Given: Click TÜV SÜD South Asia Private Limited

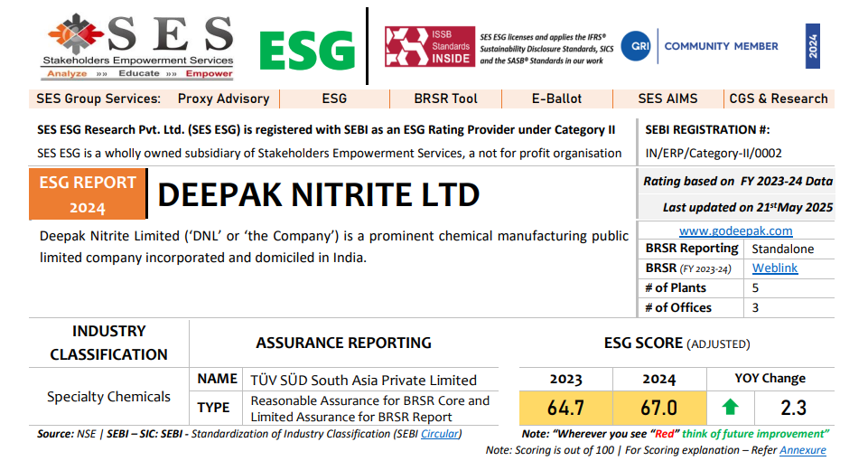Looking at the screenshot, I should pyautogui.click(x=363, y=381).
